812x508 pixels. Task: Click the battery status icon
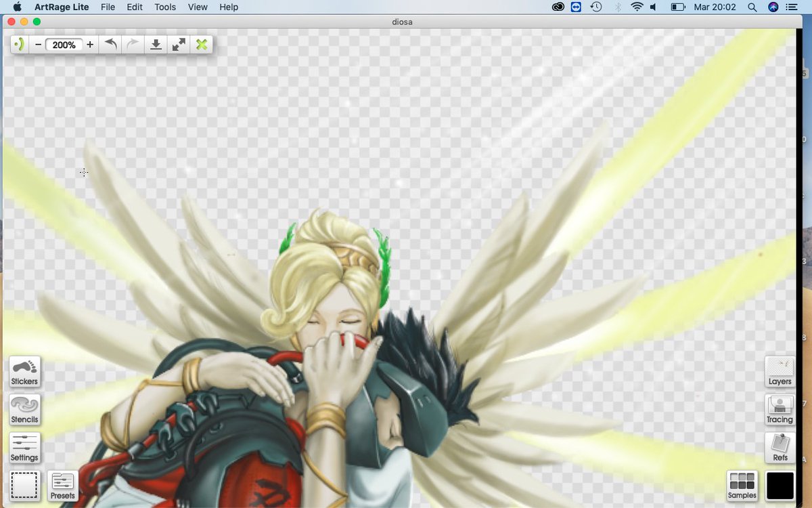[x=678, y=7]
